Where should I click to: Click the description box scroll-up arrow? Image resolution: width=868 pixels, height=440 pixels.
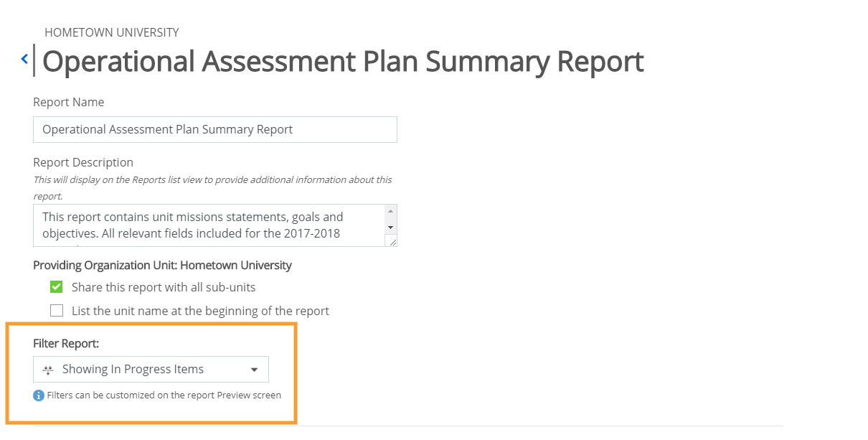[x=390, y=212]
